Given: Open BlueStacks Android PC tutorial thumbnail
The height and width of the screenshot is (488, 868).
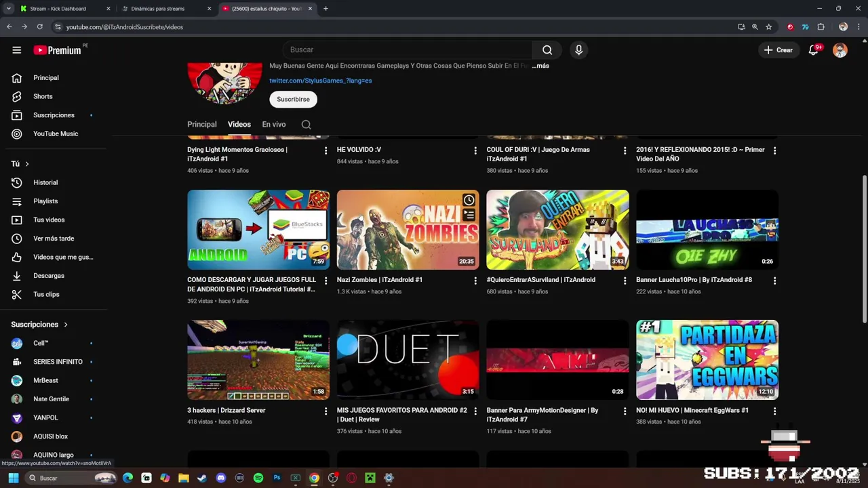Looking at the screenshot, I should click(258, 230).
